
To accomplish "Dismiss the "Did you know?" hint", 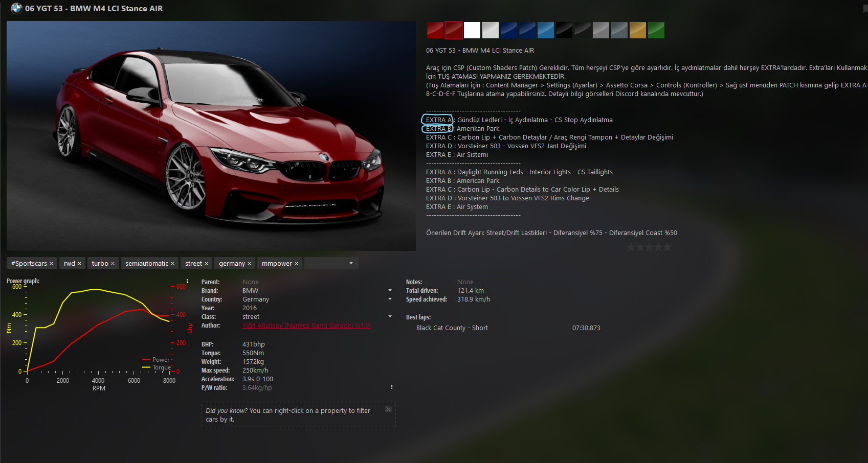I will (388, 409).
